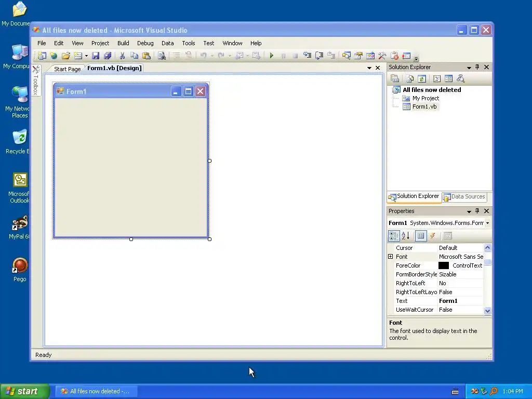Click Properties icon in Solution Explorer toolbar

(395, 79)
